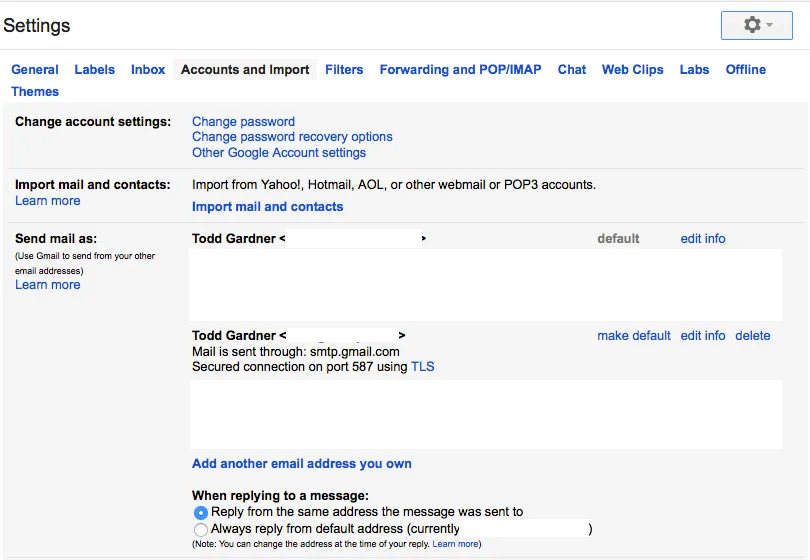Open the settings gear dropdown
This screenshot has height=560, width=810.
756,25
